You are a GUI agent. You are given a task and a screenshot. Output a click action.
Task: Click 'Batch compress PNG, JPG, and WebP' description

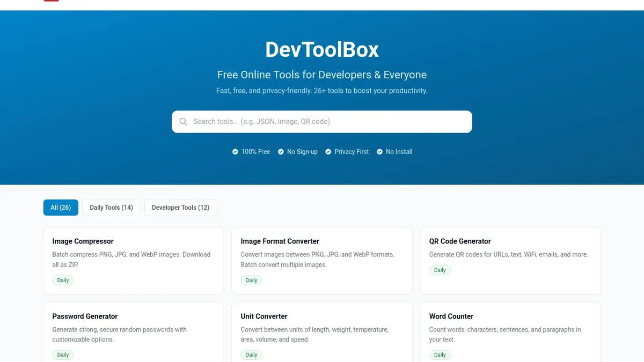(x=131, y=260)
